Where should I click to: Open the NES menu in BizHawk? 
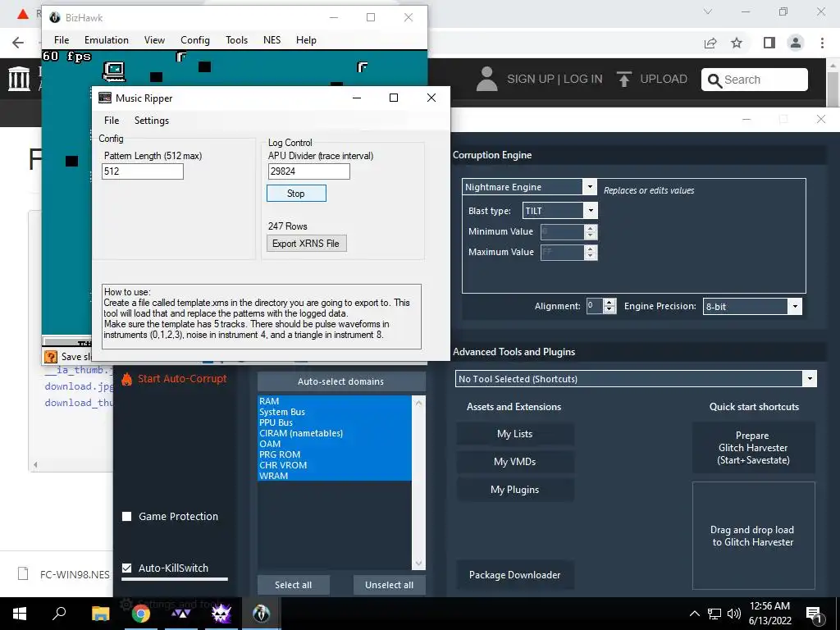tap(272, 40)
